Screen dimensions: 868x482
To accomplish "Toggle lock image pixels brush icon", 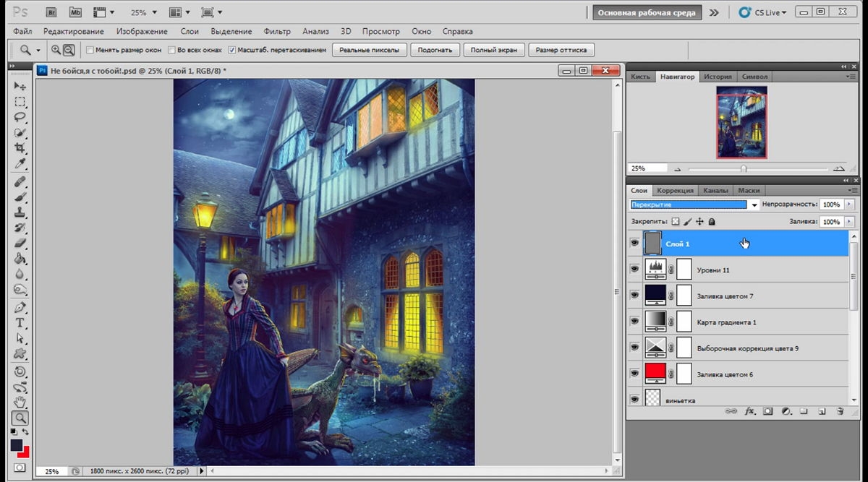I will click(688, 222).
